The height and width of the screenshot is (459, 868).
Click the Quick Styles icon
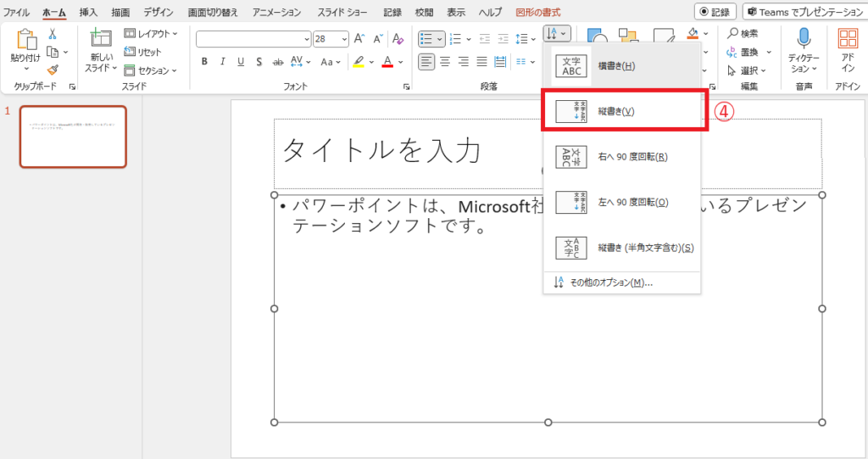(x=664, y=36)
